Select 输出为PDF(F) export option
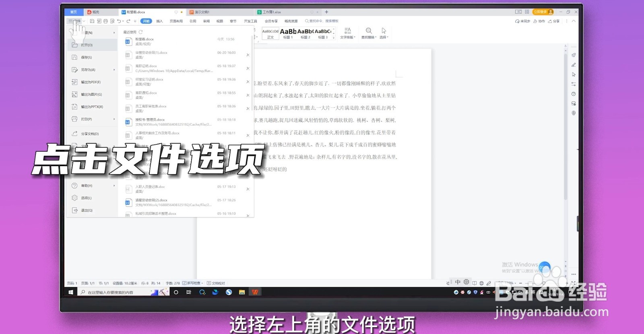 coord(92,82)
